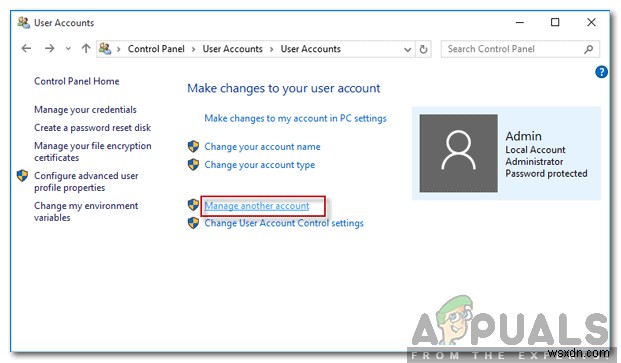Expand chevron before last User Accounts breadcrumb

tap(272, 49)
